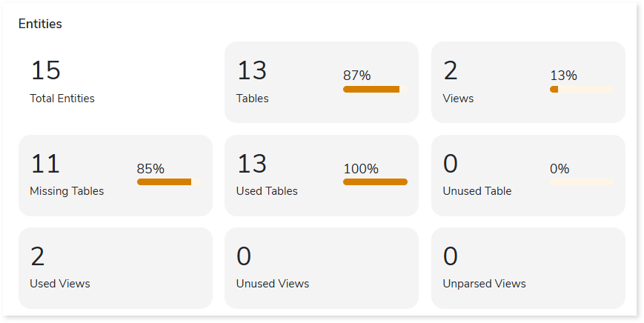Open the Unused Views label
Image resolution: width=644 pixels, height=323 pixels.
click(x=273, y=284)
